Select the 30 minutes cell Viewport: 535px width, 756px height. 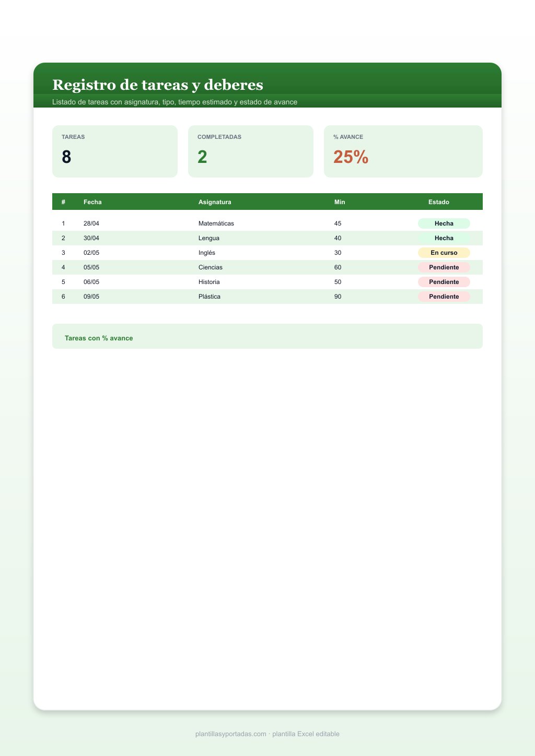click(x=338, y=253)
